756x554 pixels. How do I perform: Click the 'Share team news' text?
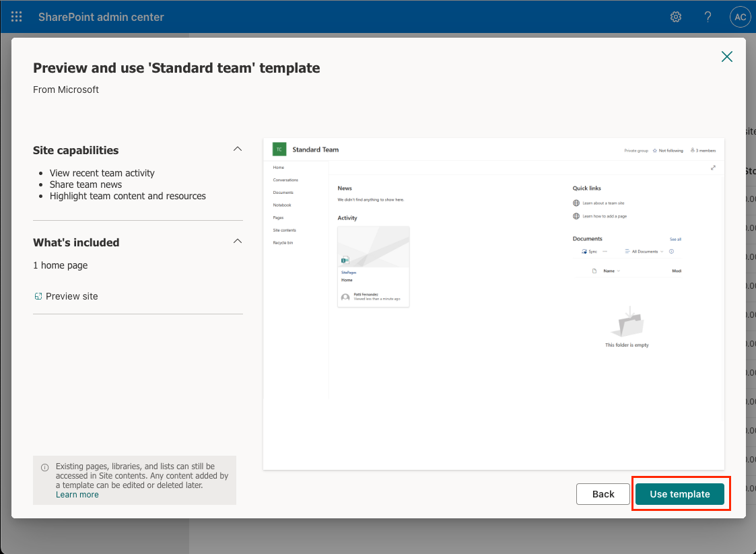[85, 184]
